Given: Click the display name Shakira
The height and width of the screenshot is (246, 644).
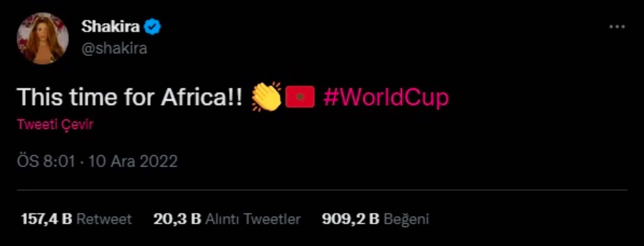Looking at the screenshot, I should (x=110, y=27).
